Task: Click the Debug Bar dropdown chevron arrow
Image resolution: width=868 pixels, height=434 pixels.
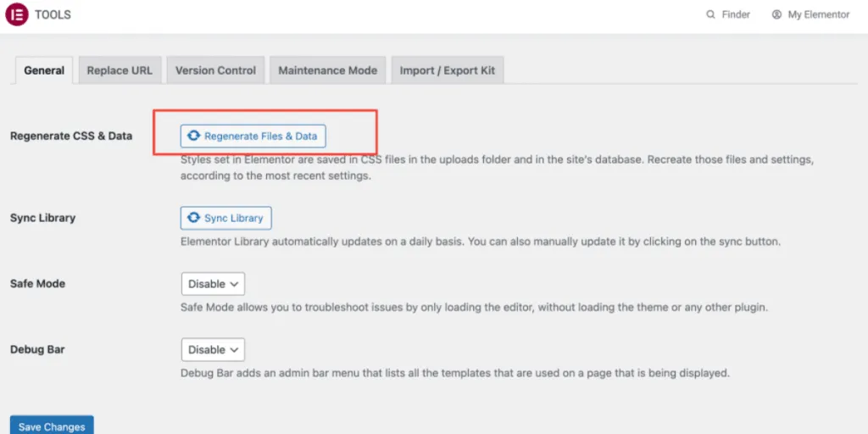Action: pos(235,349)
